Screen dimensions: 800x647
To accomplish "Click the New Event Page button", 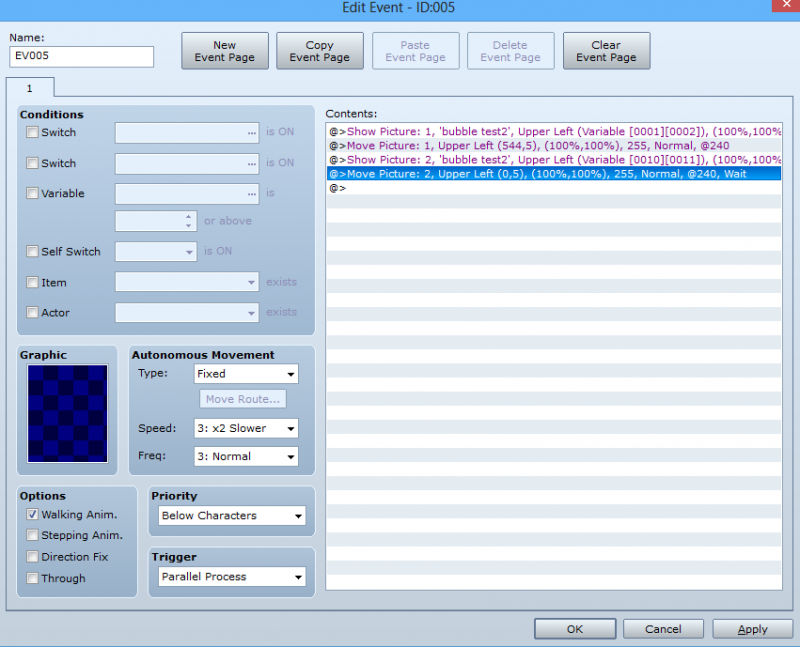I will [x=224, y=51].
